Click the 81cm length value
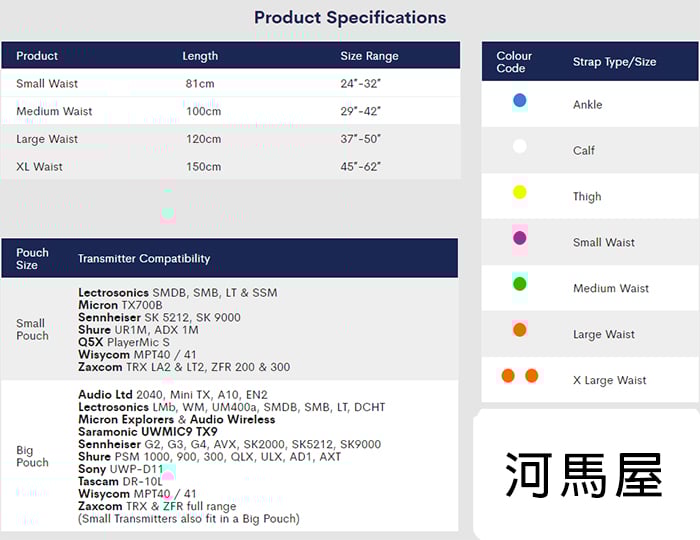Image resolution: width=700 pixels, height=540 pixels. [200, 83]
